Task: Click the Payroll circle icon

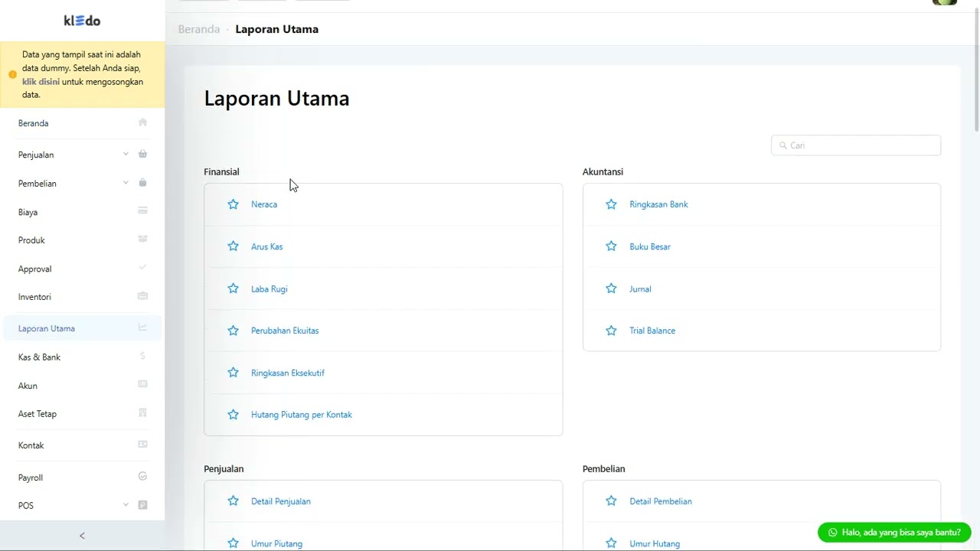Action: pyautogui.click(x=142, y=476)
